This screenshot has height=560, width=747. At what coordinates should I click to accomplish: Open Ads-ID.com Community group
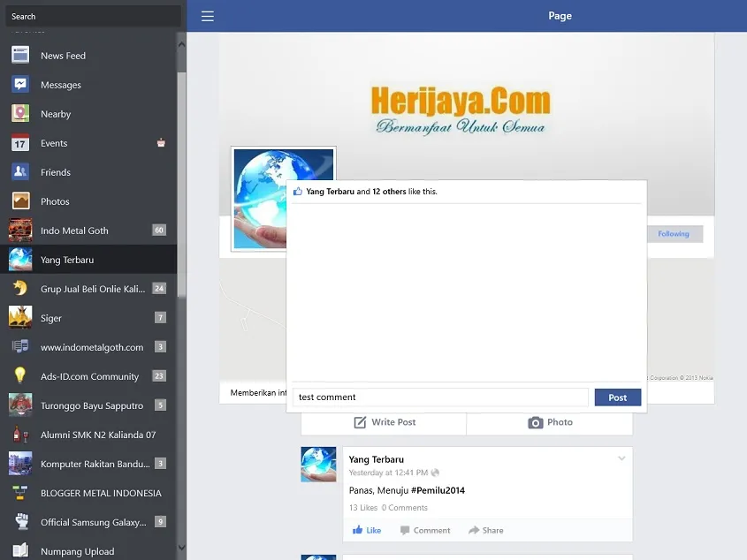coord(89,376)
